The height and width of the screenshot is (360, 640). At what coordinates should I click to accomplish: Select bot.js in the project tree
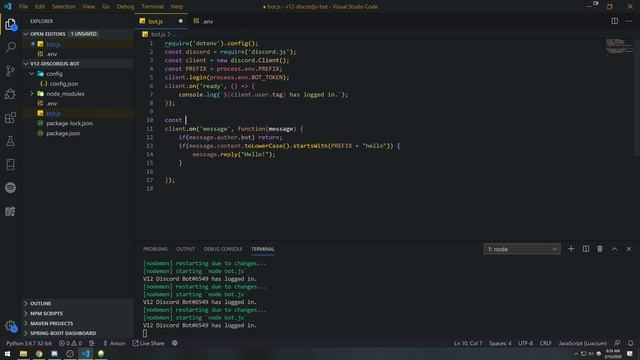(53, 113)
